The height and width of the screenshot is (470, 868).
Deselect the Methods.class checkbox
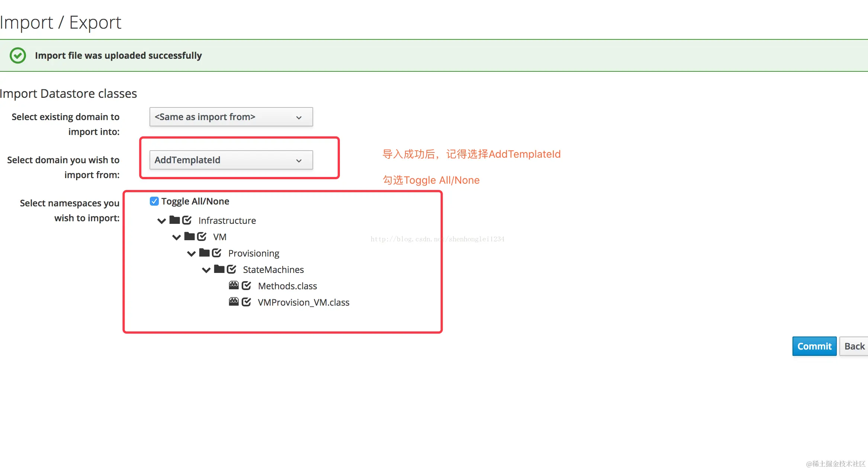tap(246, 286)
